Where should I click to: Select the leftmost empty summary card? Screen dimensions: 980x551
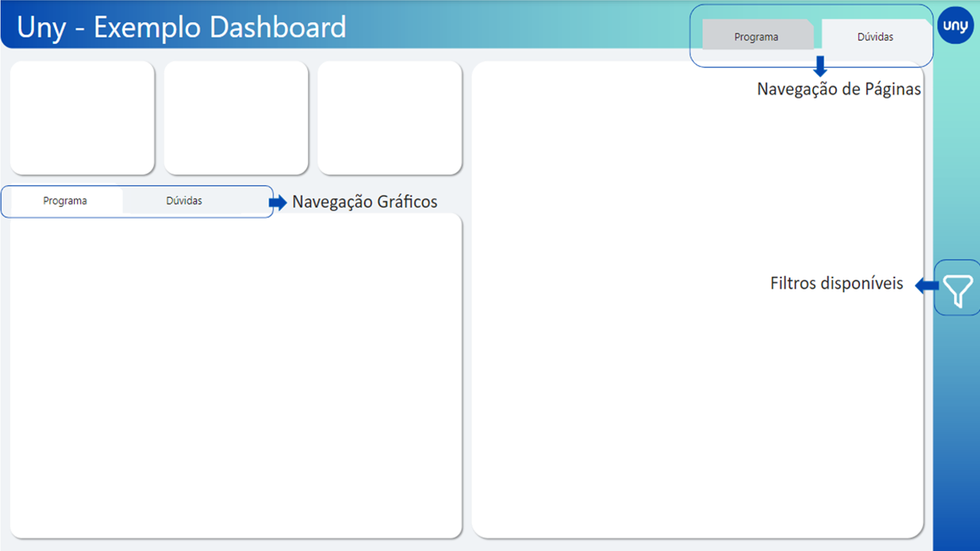82,117
